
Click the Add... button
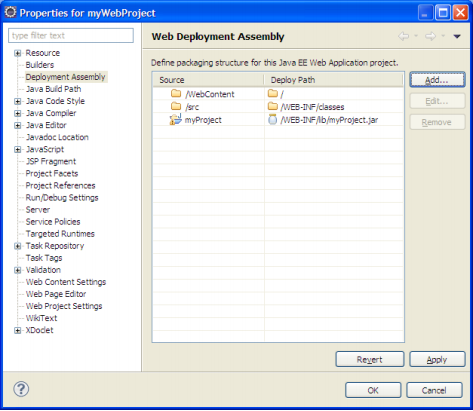[x=437, y=80]
